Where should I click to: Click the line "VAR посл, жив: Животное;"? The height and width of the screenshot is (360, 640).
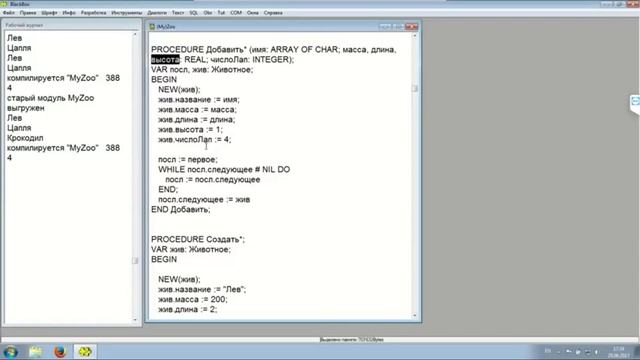(x=202, y=70)
